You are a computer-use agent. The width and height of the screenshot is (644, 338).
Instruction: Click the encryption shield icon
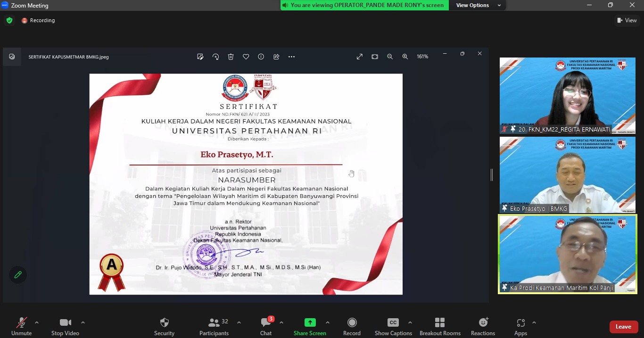9,20
